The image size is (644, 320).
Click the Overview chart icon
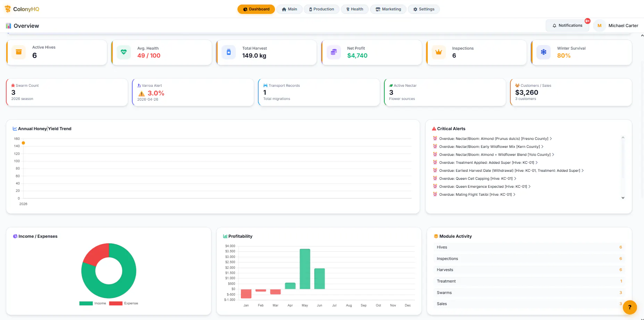[x=8, y=26]
